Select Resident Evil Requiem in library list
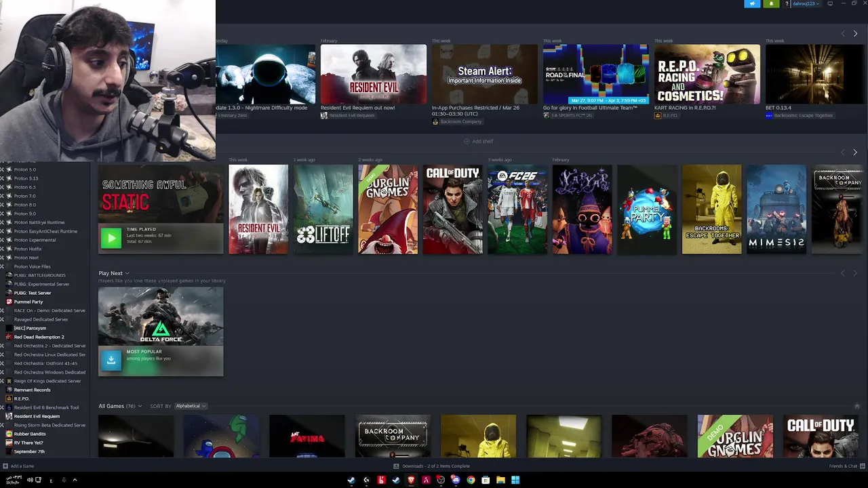This screenshot has width=868, height=488. [37, 416]
